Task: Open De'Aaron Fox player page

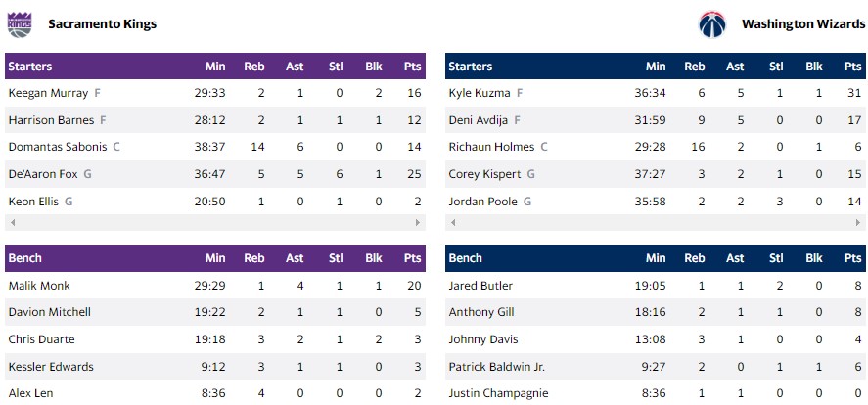Action: [42, 174]
